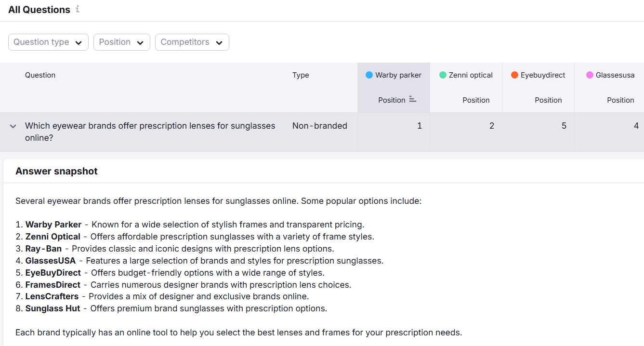The width and height of the screenshot is (644, 346).
Task: Select the Question column header
Action: click(40, 75)
